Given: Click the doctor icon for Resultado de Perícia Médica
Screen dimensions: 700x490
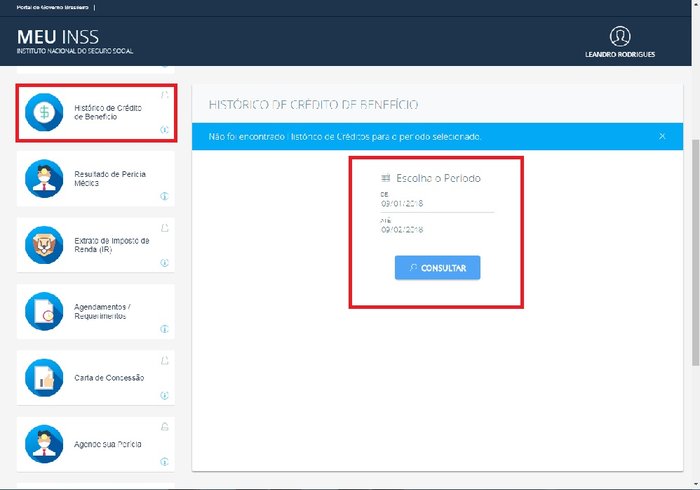Looking at the screenshot, I should (44, 179).
